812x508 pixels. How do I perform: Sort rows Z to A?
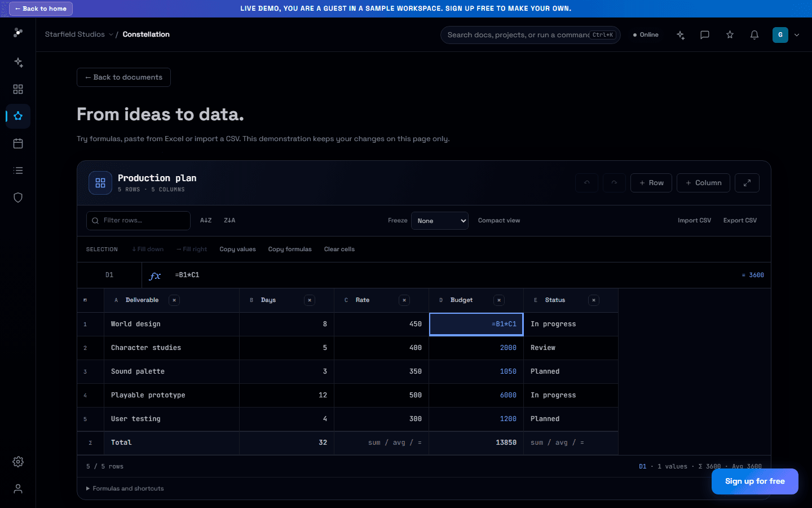[x=230, y=221]
